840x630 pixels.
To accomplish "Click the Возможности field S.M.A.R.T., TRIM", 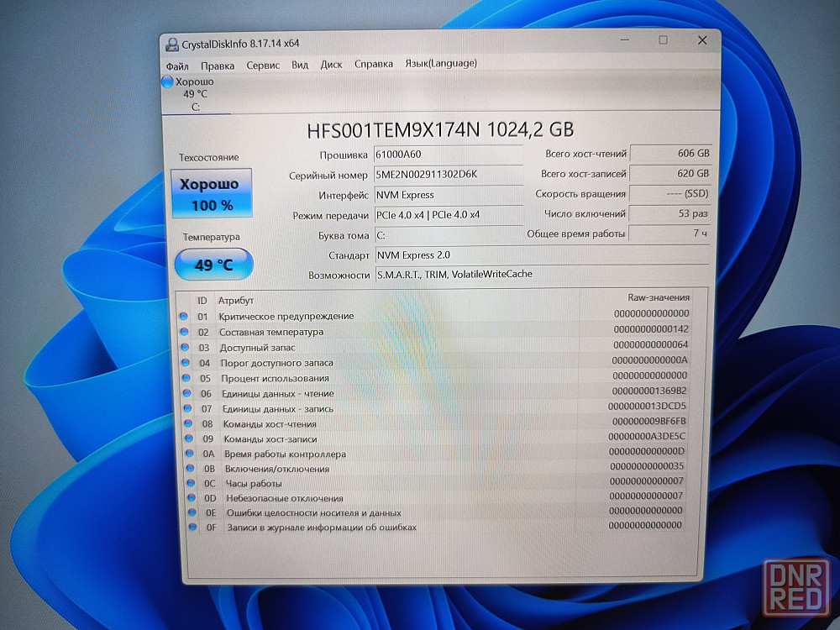I will [x=542, y=275].
